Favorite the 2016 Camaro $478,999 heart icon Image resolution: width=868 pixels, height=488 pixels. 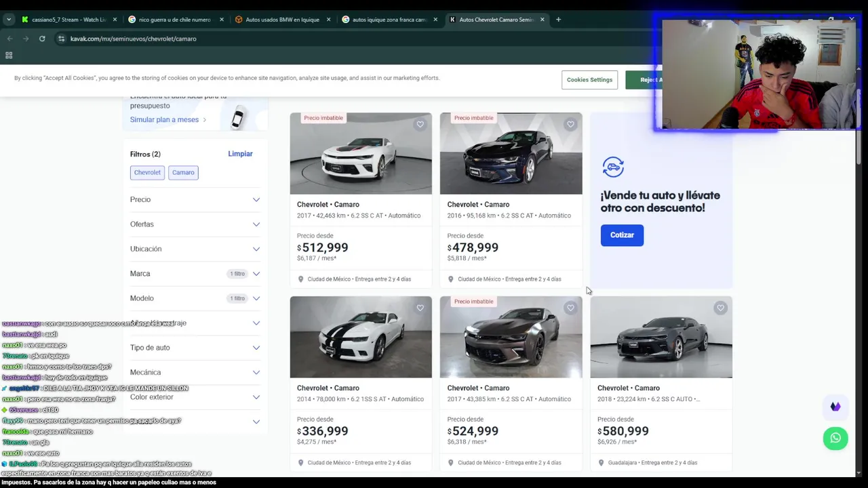coord(570,124)
